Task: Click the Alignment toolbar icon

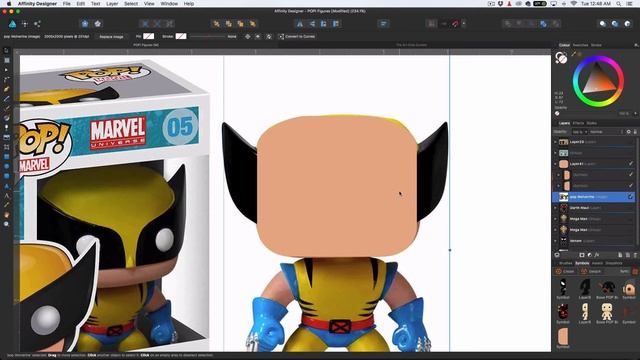Action: click(383, 24)
